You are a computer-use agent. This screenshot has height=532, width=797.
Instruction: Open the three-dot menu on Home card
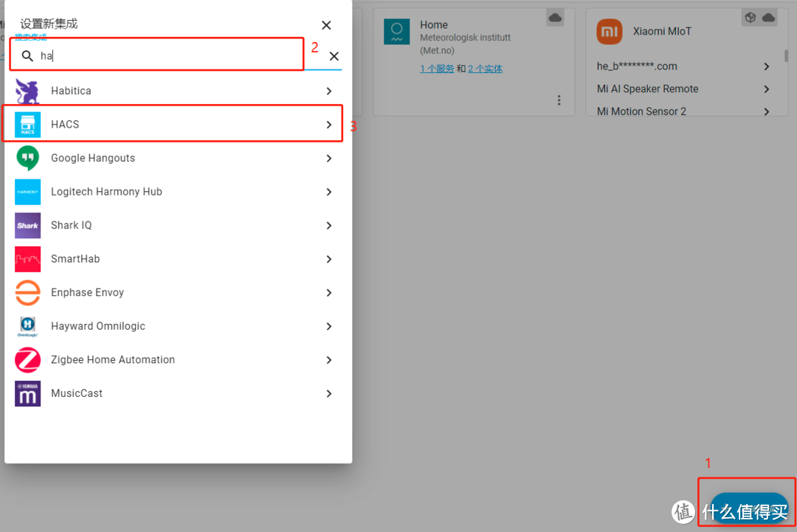coord(559,100)
